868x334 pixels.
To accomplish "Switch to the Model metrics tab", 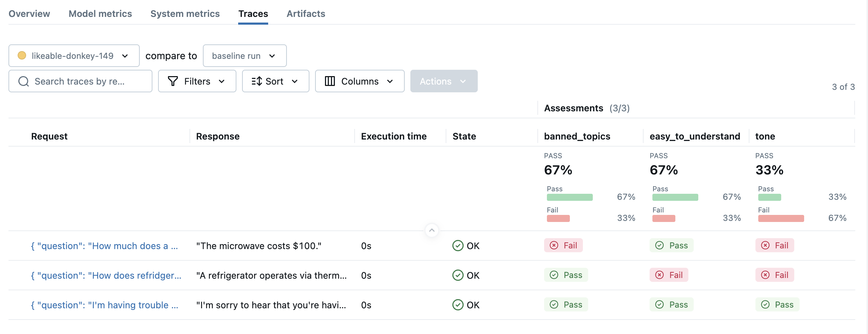I will click(100, 14).
